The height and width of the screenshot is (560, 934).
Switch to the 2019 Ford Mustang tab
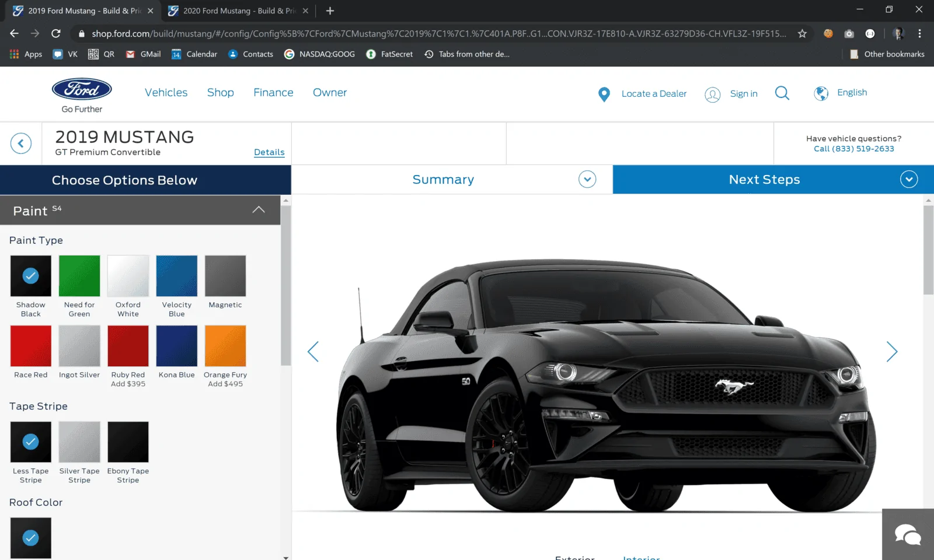(83, 10)
